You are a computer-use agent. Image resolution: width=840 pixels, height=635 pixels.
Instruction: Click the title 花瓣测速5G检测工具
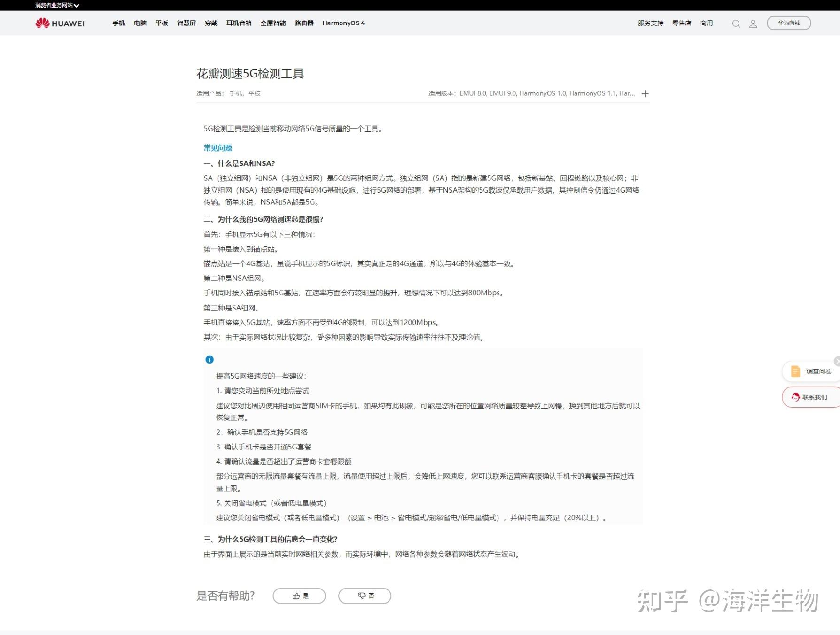point(250,74)
